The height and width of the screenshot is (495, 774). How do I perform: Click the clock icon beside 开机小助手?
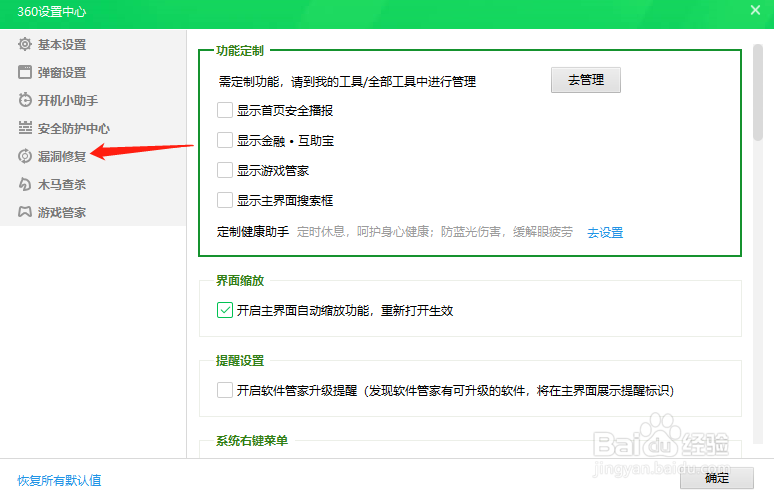[x=25, y=100]
